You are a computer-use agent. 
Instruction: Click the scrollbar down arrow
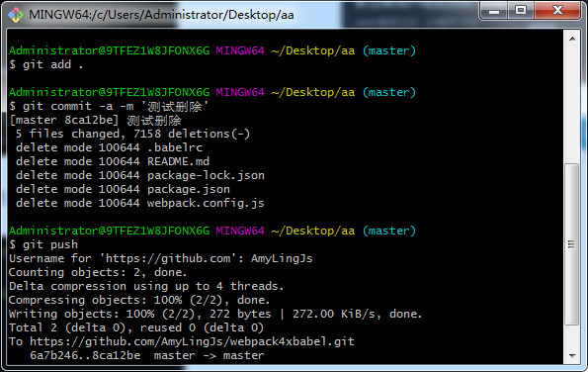(x=572, y=355)
